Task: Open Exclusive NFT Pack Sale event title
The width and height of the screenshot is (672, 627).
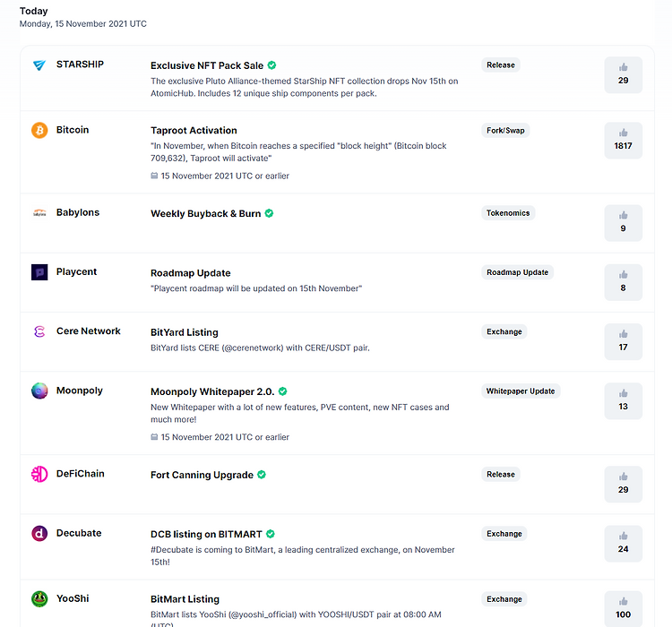Action: click(x=207, y=65)
